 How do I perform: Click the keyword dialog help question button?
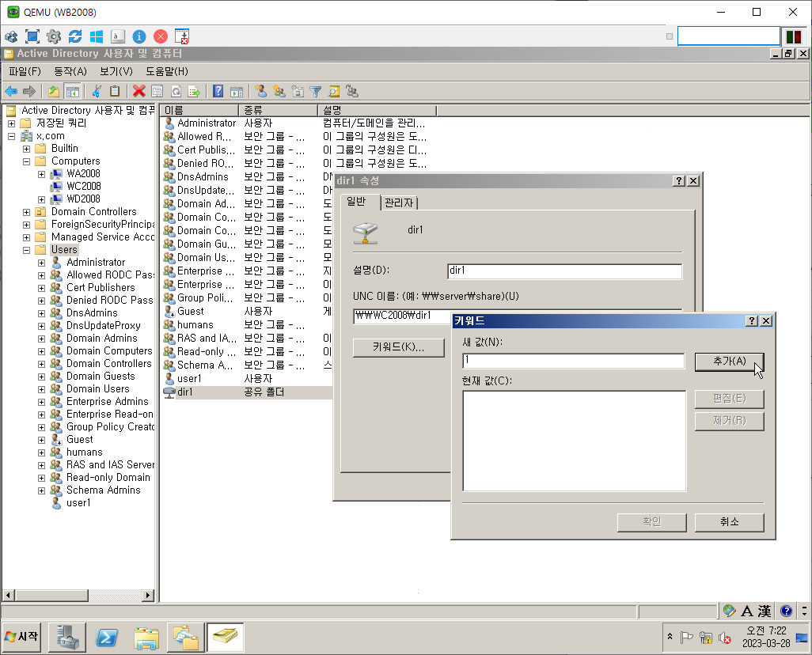[x=751, y=321]
